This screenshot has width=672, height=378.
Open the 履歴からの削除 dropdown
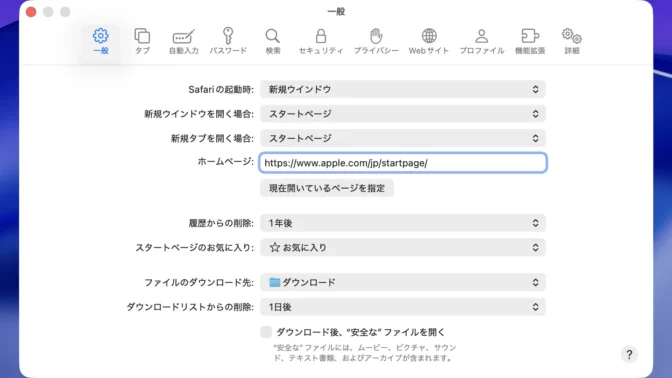coord(402,223)
